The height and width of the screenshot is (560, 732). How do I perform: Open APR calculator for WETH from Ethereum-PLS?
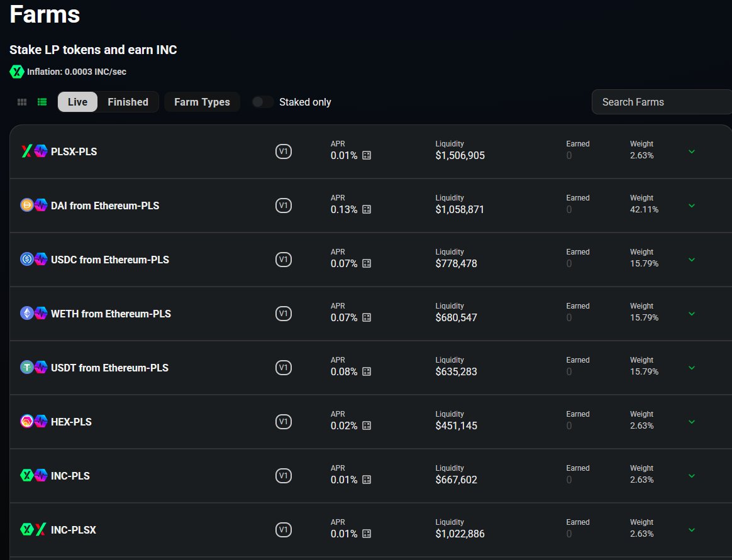pyautogui.click(x=367, y=318)
